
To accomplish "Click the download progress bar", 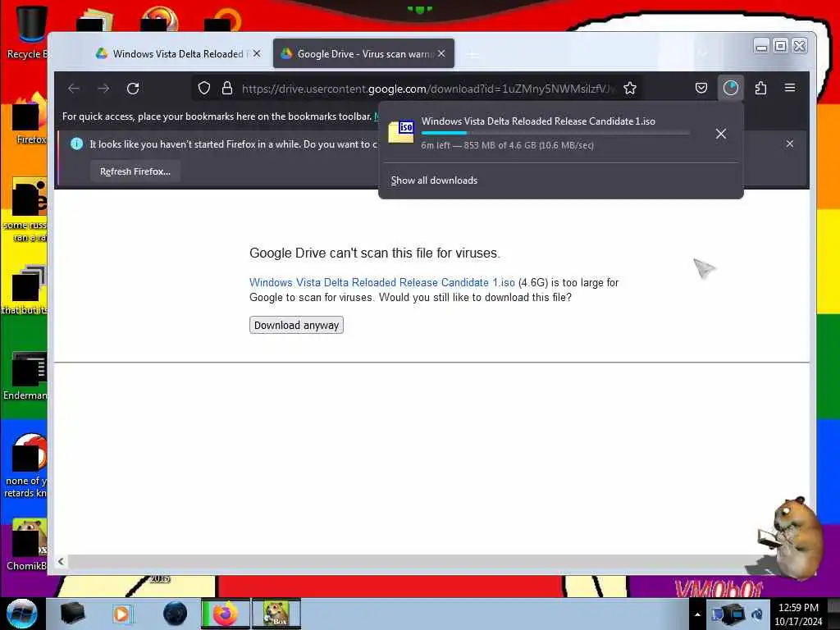I will (x=555, y=133).
